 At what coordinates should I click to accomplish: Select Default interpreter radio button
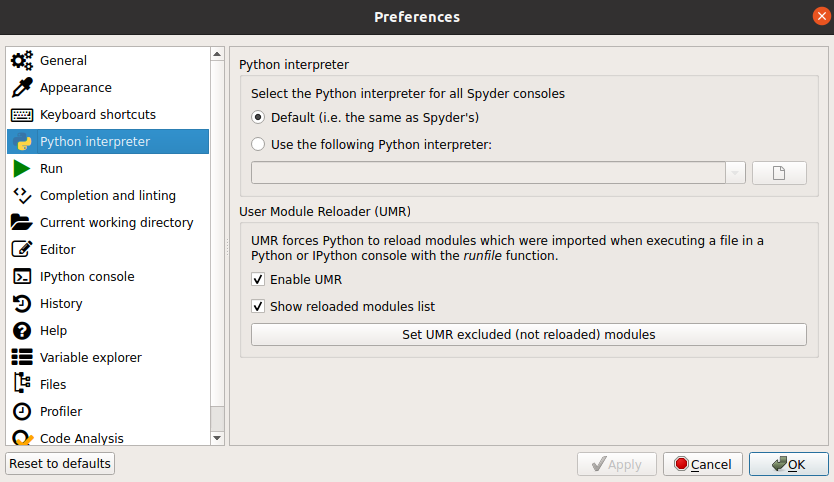tap(258, 117)
